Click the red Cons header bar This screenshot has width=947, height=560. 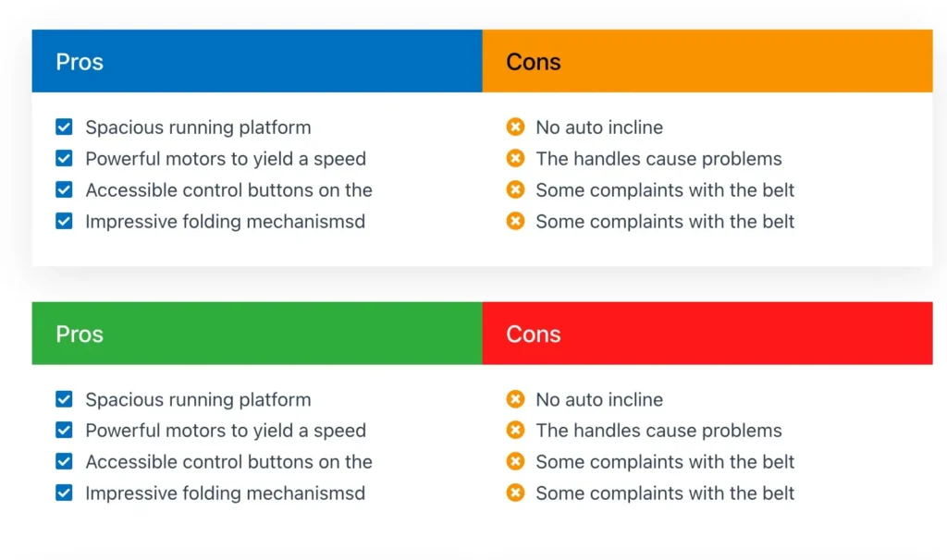point(707,334)
